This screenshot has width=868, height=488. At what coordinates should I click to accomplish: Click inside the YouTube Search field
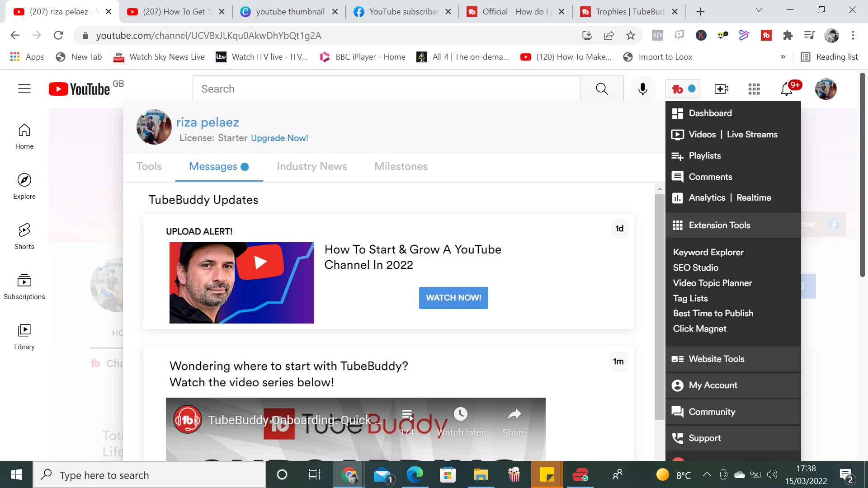point(387,89)
